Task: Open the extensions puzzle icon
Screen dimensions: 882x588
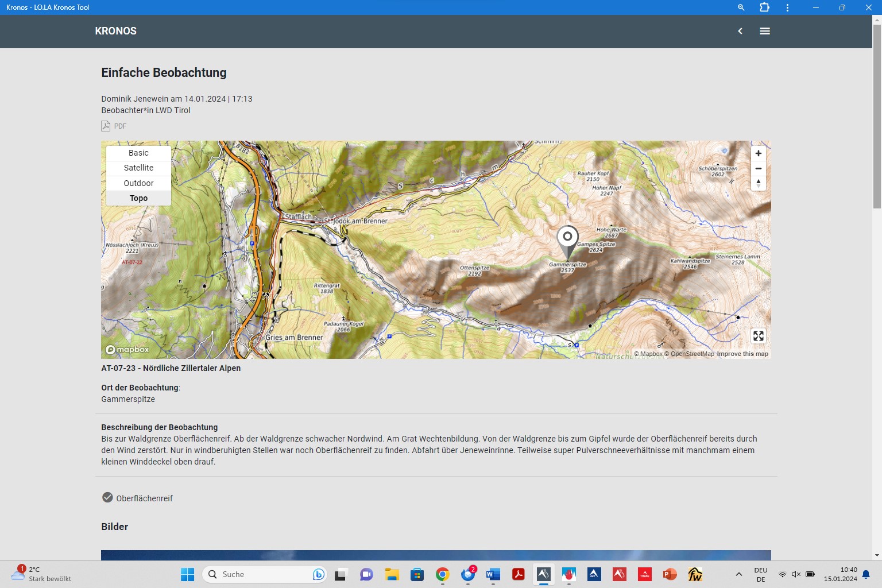Action: coord(764,7)
